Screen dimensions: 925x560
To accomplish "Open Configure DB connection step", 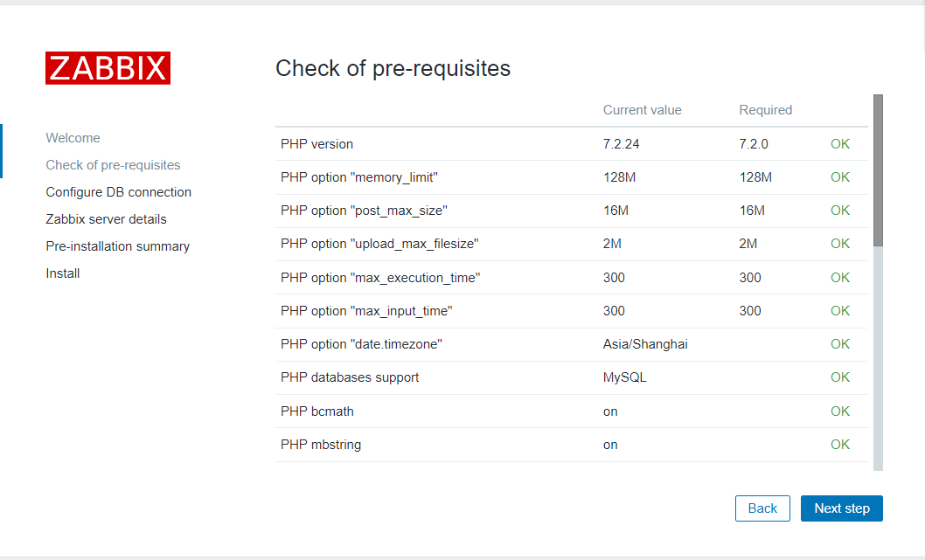I will [118, 192].
